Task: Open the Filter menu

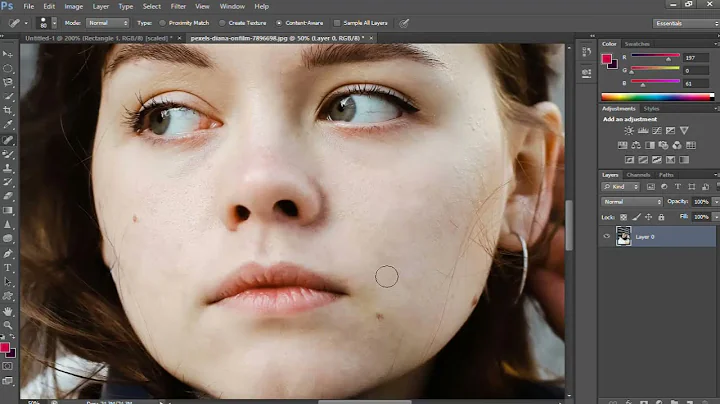Action: tap(178, 6)
